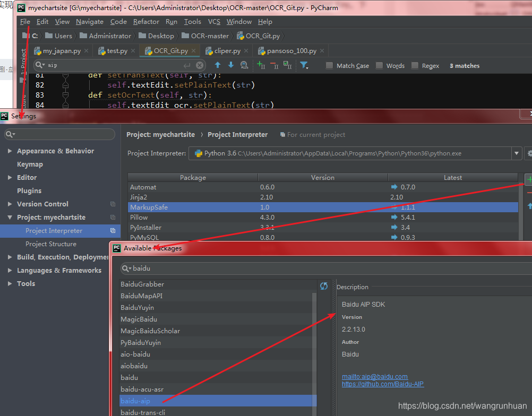The width and height of the screenshot is (532, 416).
Task: Expand Build, Execution, Deployment node
Action: pos(10,257)
